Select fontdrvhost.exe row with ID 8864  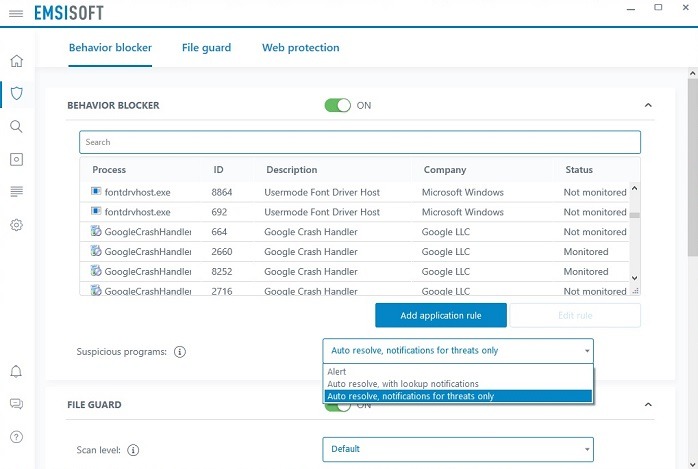pyautogui.click(x=354, y=192)
